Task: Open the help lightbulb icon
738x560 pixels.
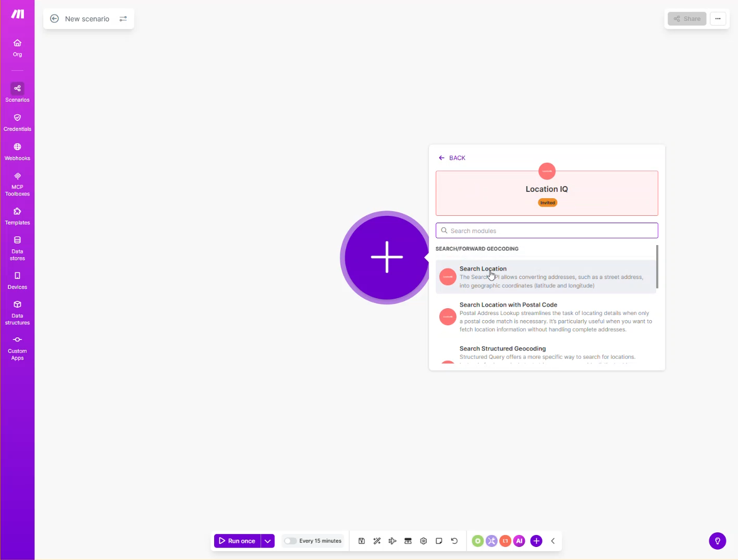Action: [717, 541]
